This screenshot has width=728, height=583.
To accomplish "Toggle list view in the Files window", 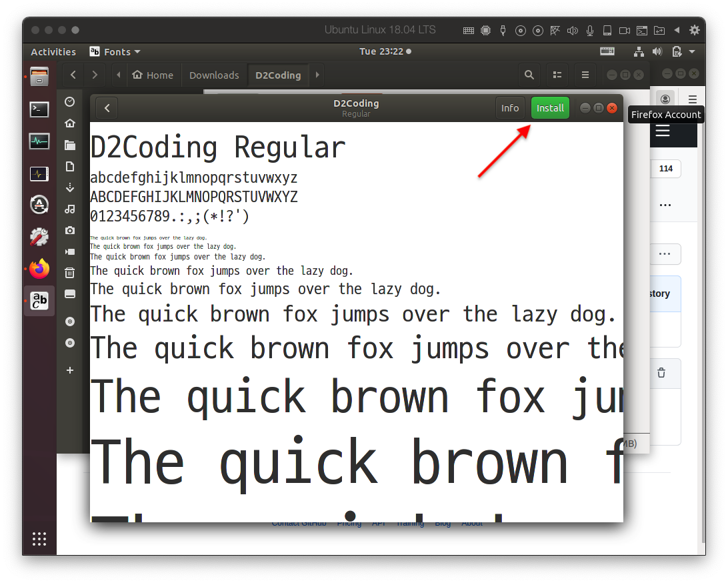I will [x=557, y=75].
